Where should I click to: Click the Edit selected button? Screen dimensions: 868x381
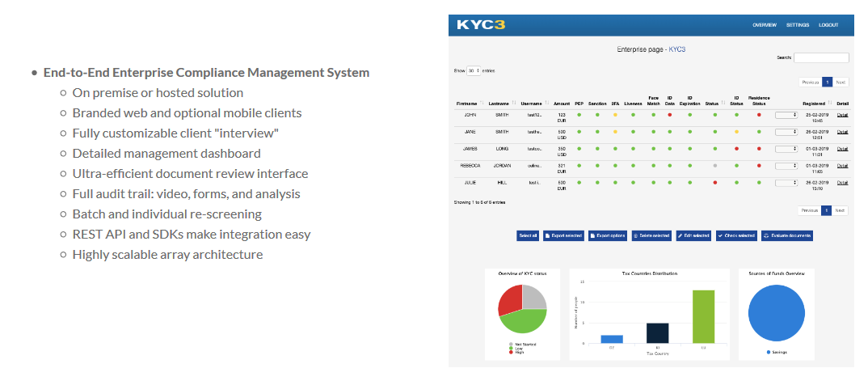click(694, 236)
